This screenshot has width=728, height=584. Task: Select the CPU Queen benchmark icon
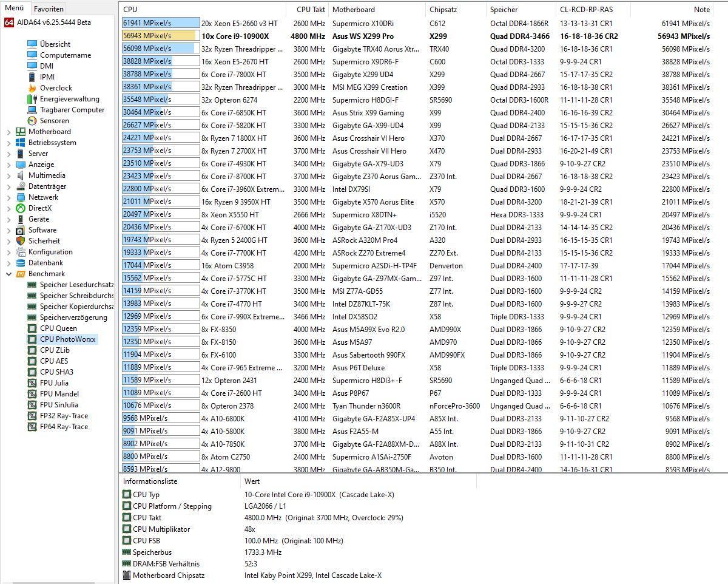32,328
